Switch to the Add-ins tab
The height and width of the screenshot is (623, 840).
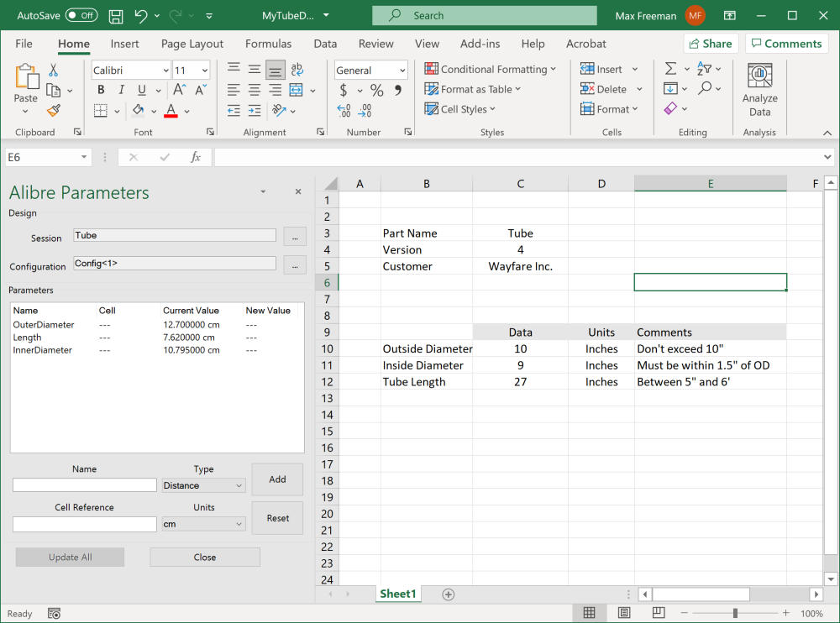[480, 44]
